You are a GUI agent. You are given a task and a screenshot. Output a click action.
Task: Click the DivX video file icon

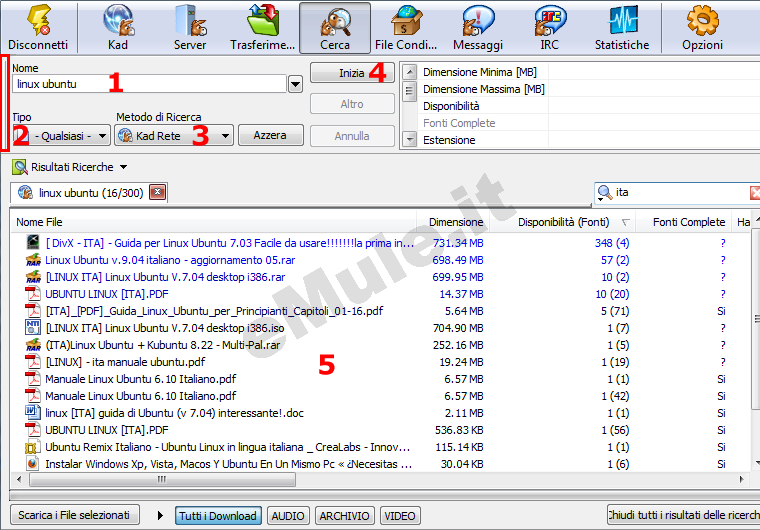[x=33, y=242]
